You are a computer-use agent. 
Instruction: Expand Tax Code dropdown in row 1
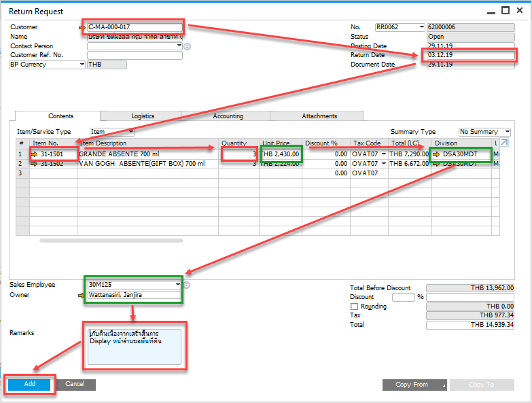click(384, 154)
